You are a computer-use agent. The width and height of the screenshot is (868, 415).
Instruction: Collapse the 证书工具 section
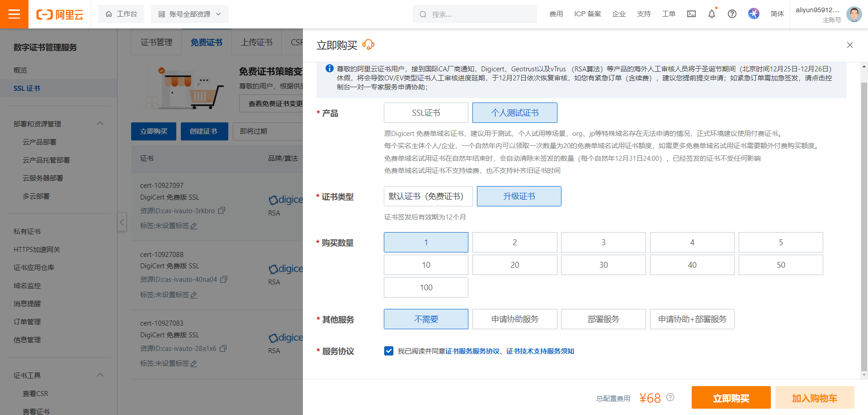point(100,375)
